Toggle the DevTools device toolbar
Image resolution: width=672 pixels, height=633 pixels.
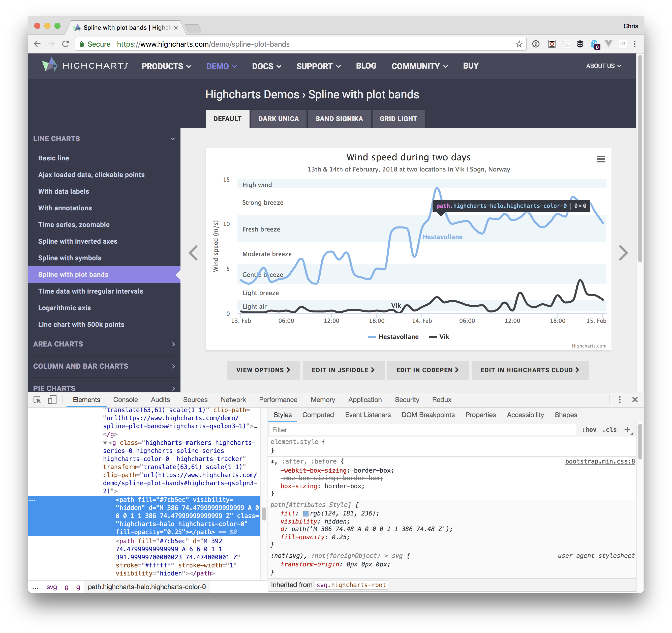tap(52, 400)
